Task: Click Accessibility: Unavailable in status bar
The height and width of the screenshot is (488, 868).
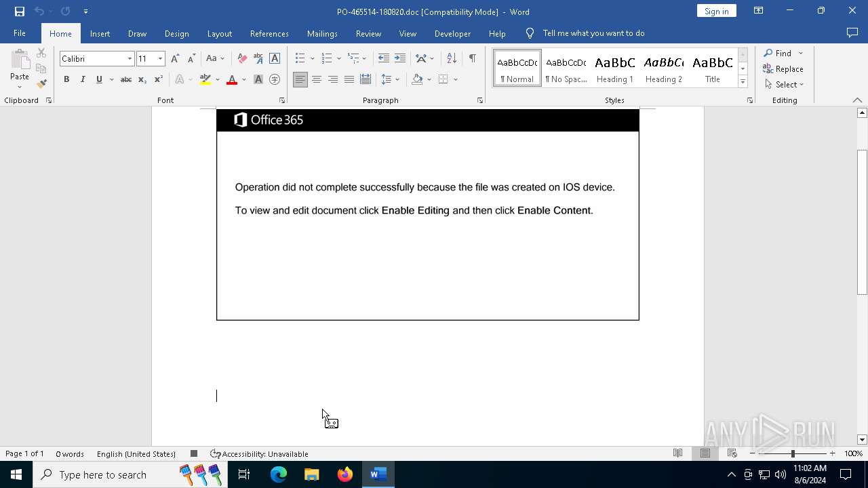Action: [x=259, y=453]
